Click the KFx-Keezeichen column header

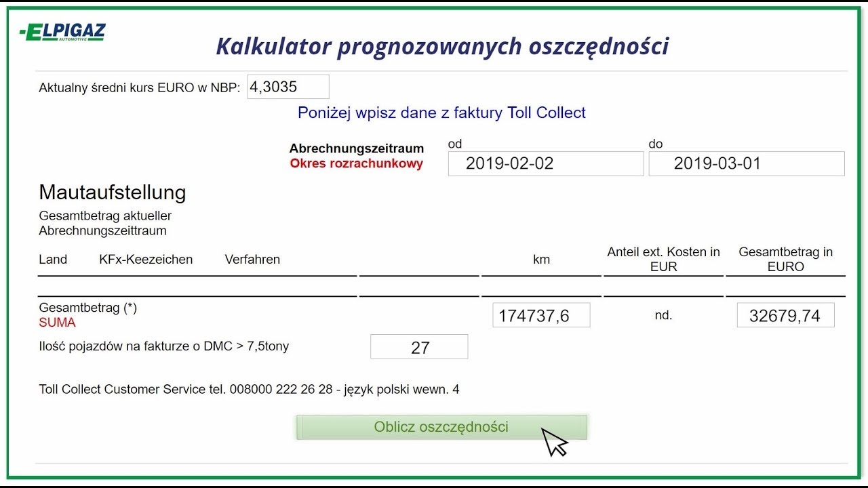(x=146, y=260)
